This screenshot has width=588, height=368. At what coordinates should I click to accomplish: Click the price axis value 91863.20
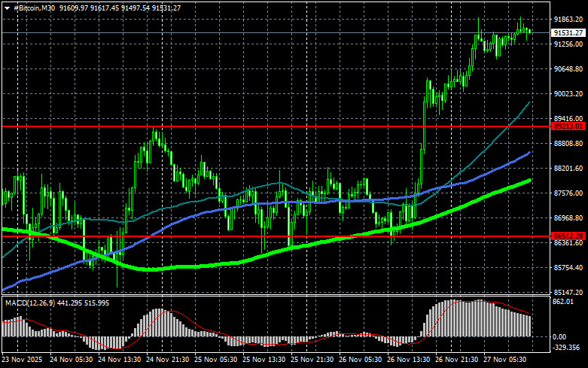pos(568,20)
